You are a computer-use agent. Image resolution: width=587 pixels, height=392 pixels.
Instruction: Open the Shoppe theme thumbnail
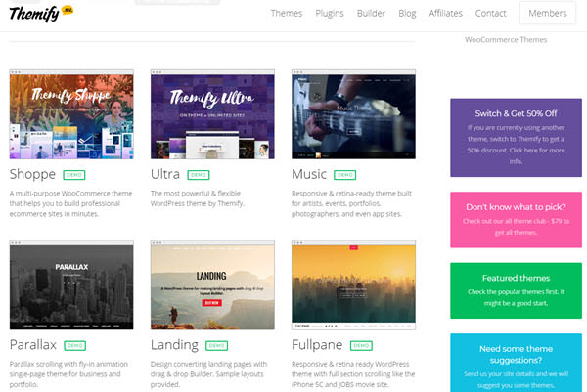[71, 114]
